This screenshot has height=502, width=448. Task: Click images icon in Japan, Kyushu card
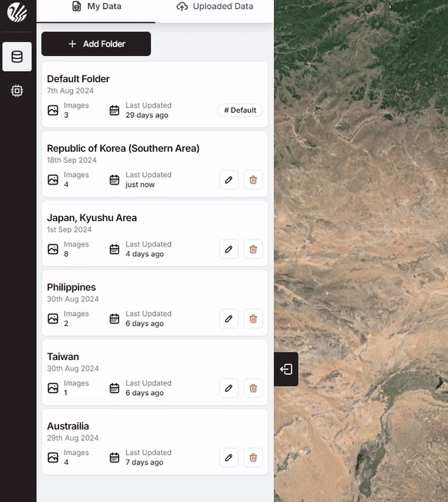point(53,250)
